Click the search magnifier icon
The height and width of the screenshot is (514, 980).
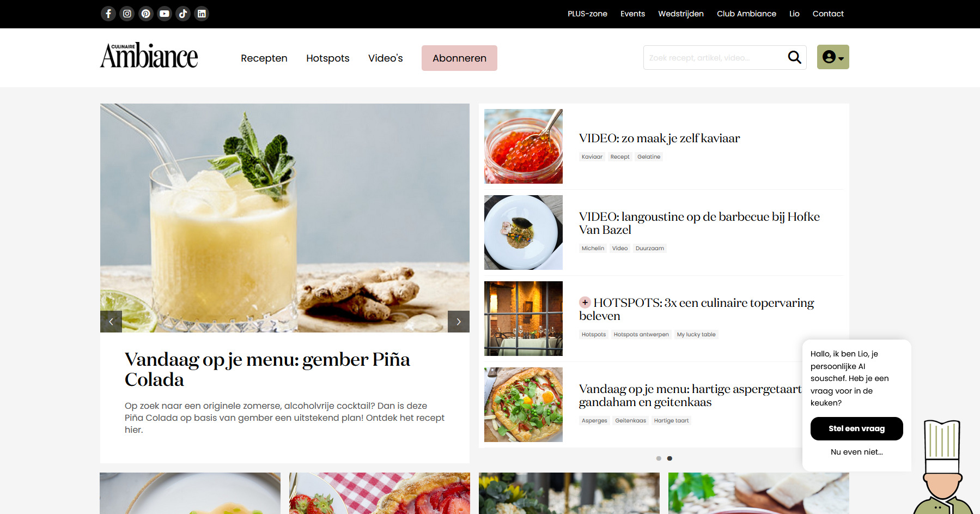point(795,57)
